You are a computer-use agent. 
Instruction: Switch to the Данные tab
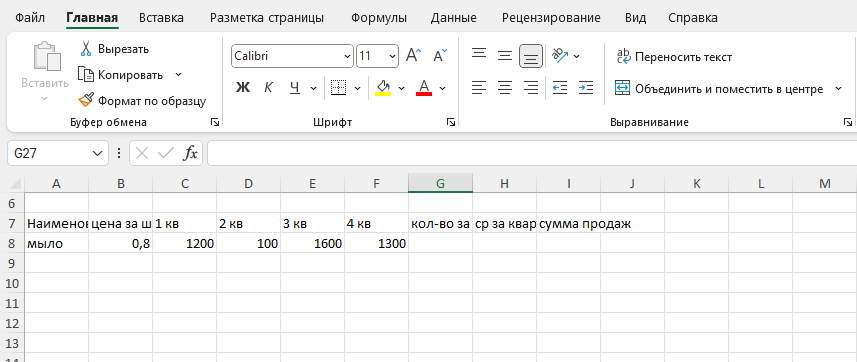pyautogui.click(x=453, y=18)
